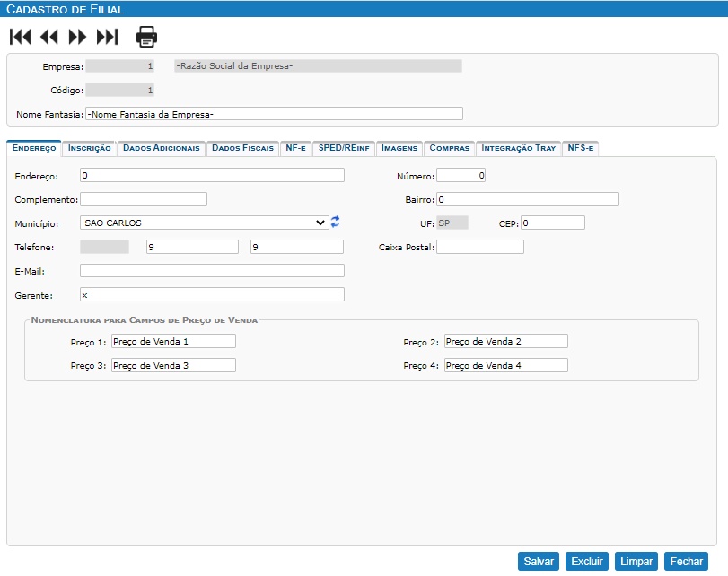Select the NF-e tab
Viewport: 728px width, 576px height.
click(295, 148)
